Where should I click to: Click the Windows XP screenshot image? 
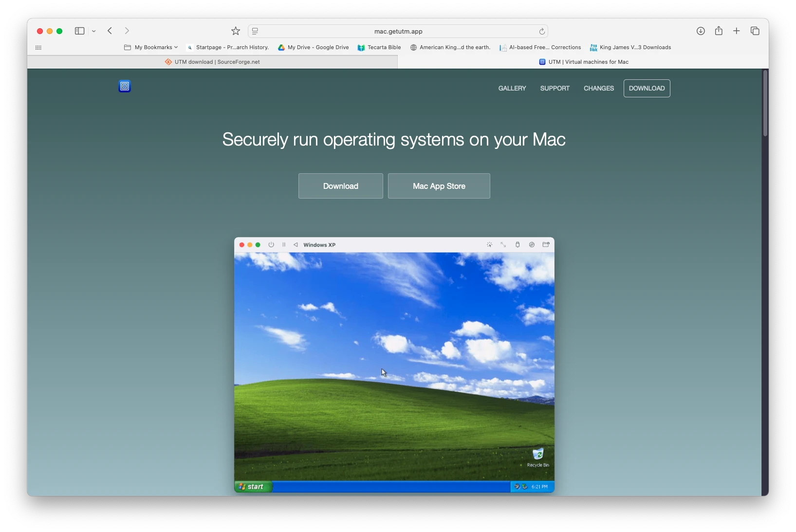(x=394, y=365)
